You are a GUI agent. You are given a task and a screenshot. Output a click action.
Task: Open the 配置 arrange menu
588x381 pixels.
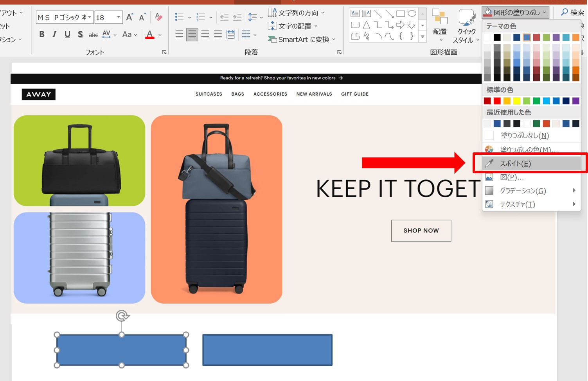tap(440, 25)
